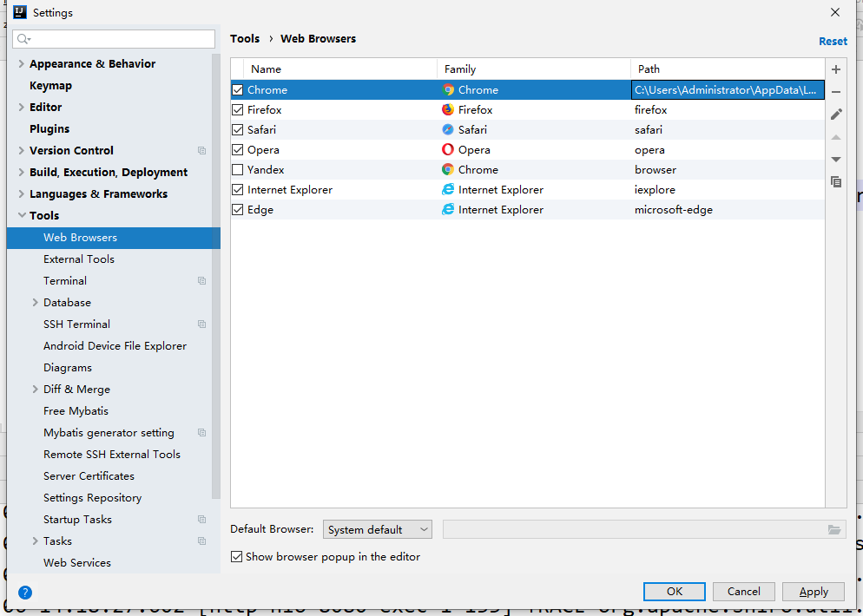
Task: Uncheck Show browser popup in the editor
Action: (236, 556)
